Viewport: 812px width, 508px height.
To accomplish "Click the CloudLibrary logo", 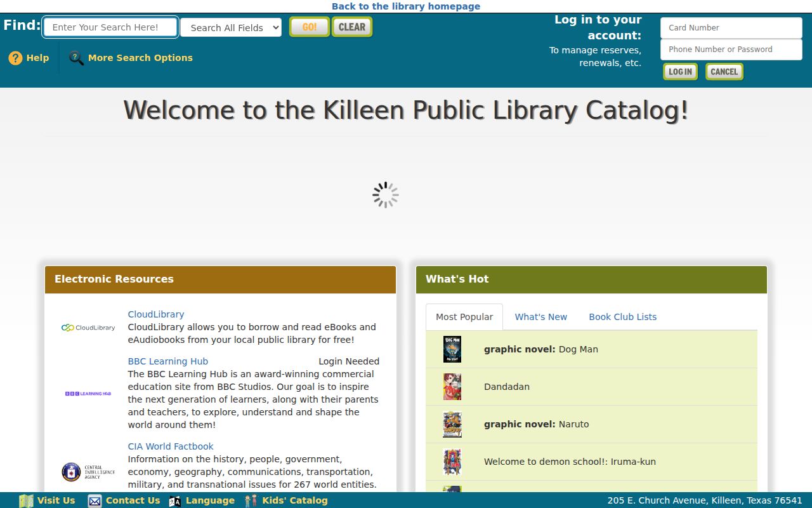I will coord(88,328).
